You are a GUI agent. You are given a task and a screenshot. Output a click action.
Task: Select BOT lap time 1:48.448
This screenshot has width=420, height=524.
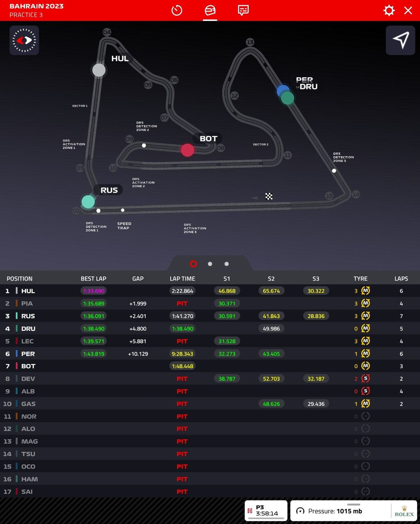coord(183,366)
